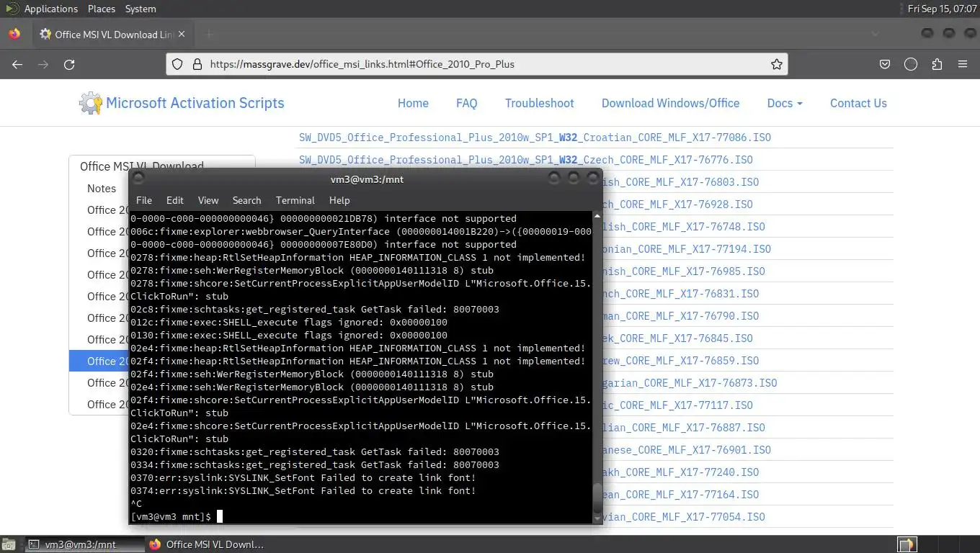Image resolution: width=980 pixels, height=553 pixels.
Task: Open the terminal File menu
Action: tap(144, 200)
